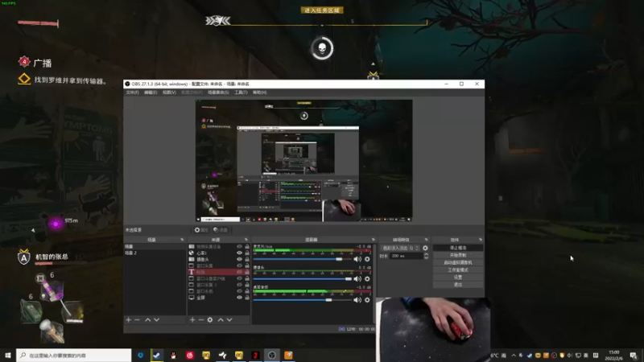This screenshot has height=362, width=644.
Task: Click the Windows taskbar search box
Action: tap(74, 355)
